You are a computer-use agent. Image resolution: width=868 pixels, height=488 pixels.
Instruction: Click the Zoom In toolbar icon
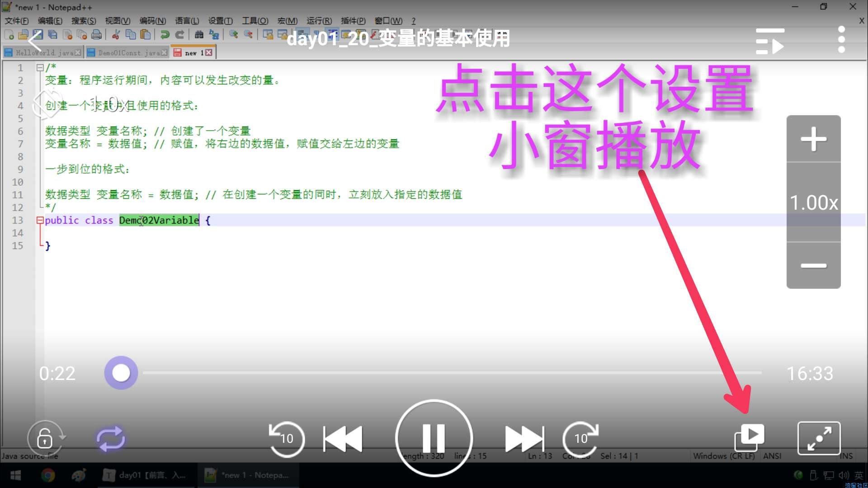tap(233, 34)
